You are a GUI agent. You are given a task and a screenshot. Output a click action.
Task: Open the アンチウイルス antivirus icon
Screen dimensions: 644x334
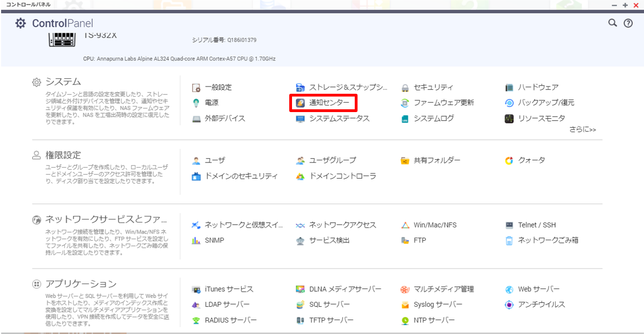[509, 305]
